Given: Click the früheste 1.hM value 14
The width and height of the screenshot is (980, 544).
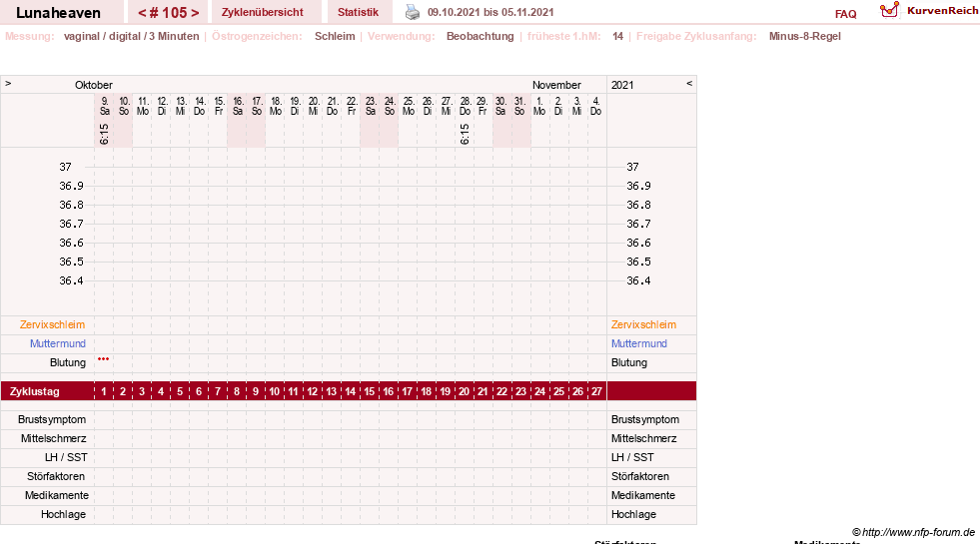Looking at the screenshot, I should [617, 36].
